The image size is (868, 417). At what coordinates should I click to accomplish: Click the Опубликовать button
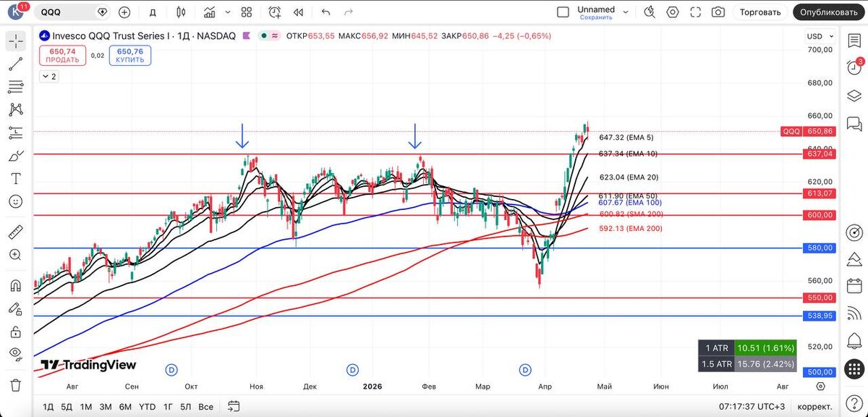tap(830, 12)
